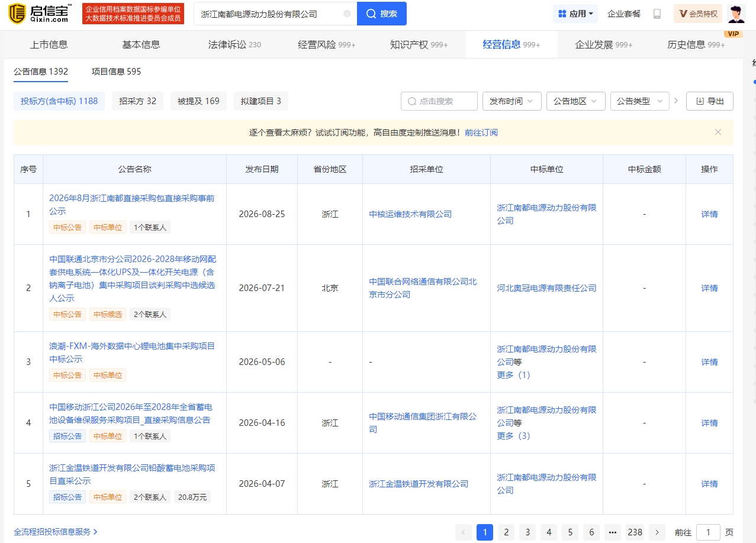This screenshot has width=756, height=543.
Task: Switch to 法律诉讼 230 tab
Action: pos(234,44)
